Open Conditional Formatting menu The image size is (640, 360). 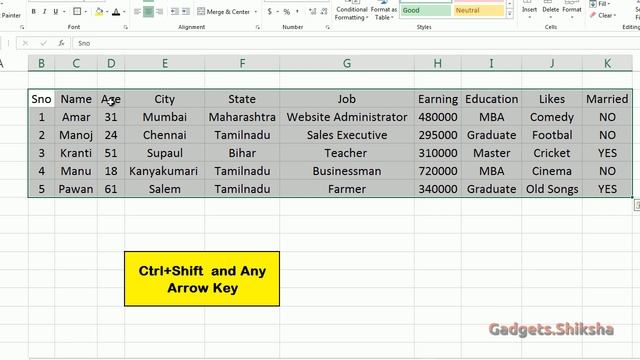pos(351,11)
